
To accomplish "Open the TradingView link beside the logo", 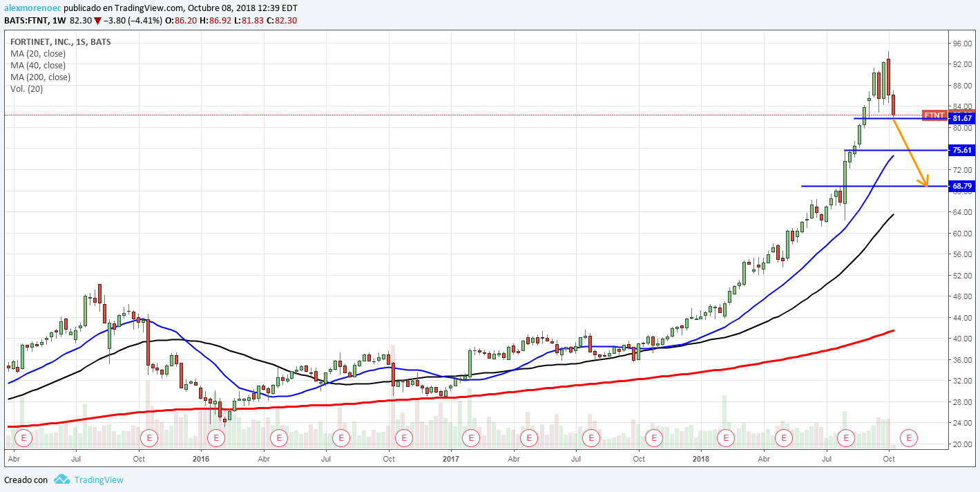I will pyautogui.click(x=99, y=480).
